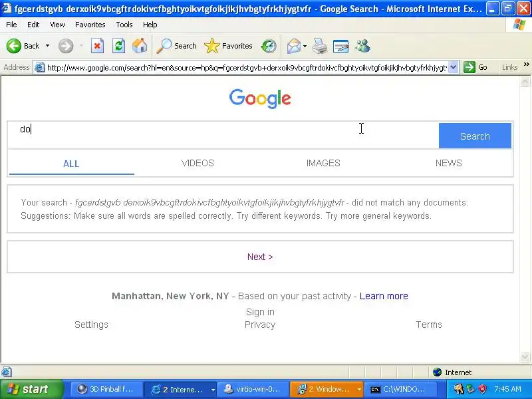Open the View menu
532x399 pixels.
coord(57,25)
